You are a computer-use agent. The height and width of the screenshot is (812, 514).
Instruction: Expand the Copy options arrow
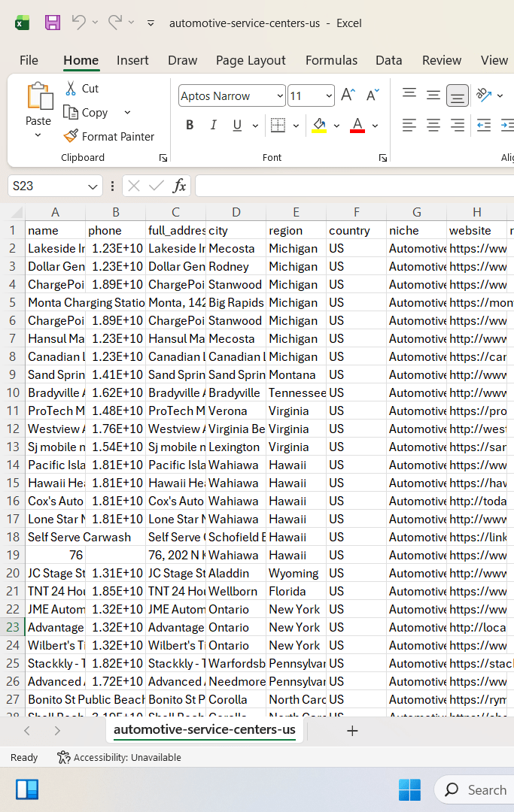click(x=127, y=112)
